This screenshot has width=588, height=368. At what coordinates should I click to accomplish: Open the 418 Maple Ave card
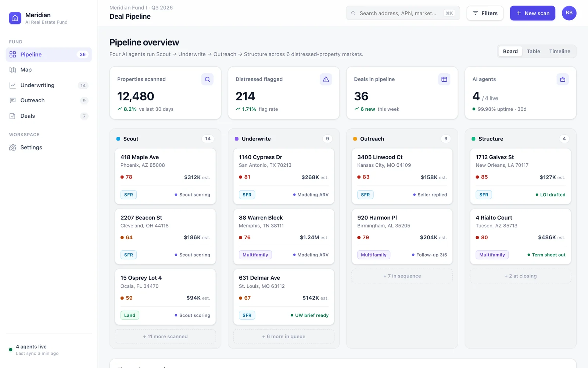point(165,176)
